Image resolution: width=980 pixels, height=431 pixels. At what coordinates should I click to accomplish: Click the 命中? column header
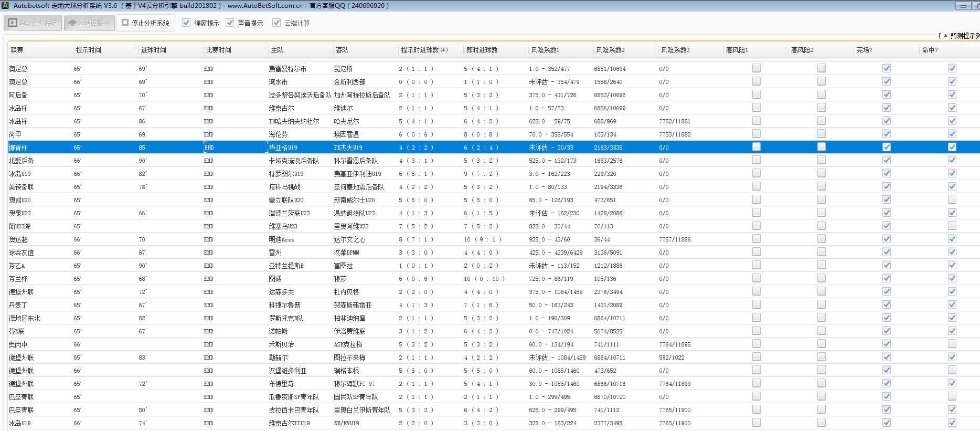tap(930, 50)
